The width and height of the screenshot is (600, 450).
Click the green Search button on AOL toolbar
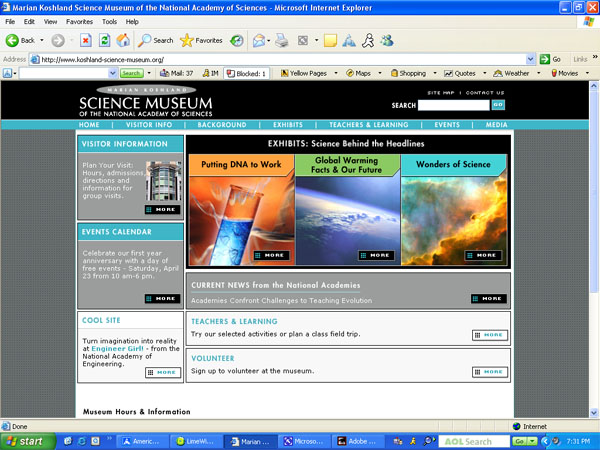(131, 73)
